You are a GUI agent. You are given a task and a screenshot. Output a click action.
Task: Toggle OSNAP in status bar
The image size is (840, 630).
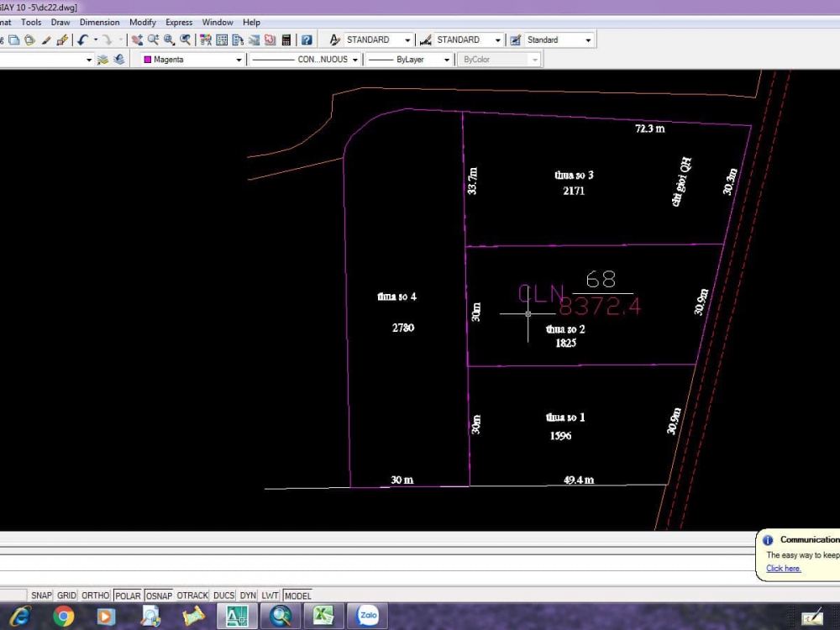point(159,596)
